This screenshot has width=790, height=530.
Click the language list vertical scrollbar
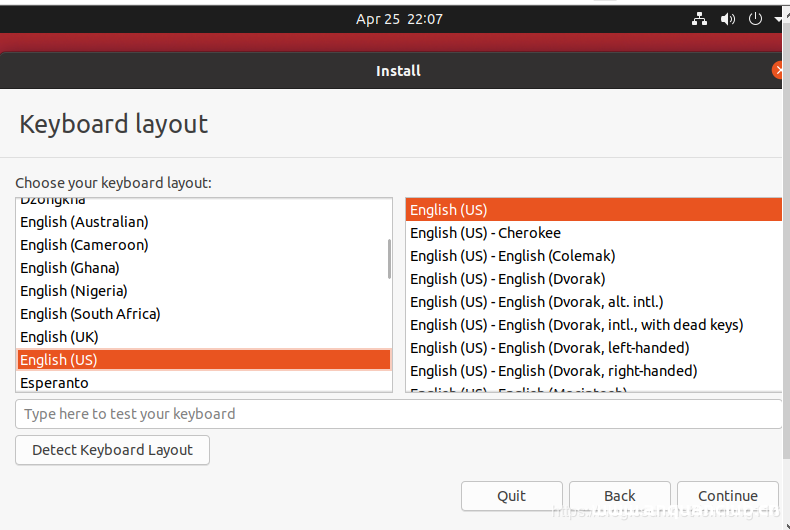click(389, 259)
